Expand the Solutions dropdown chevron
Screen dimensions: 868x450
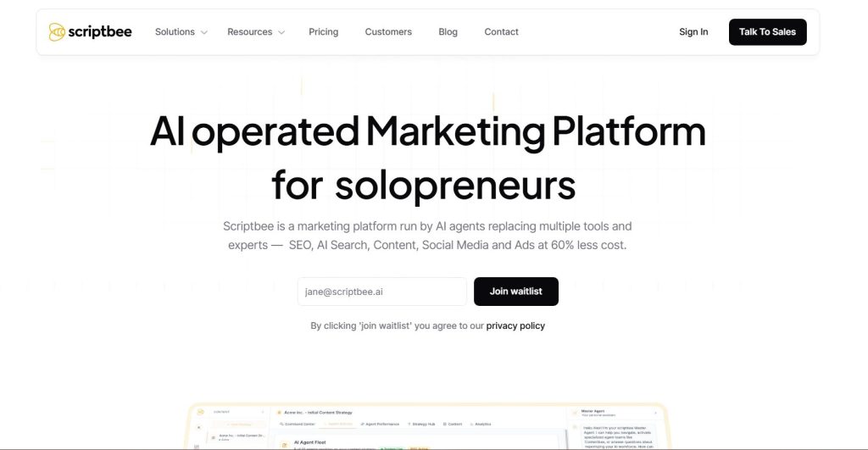(203, 32)
